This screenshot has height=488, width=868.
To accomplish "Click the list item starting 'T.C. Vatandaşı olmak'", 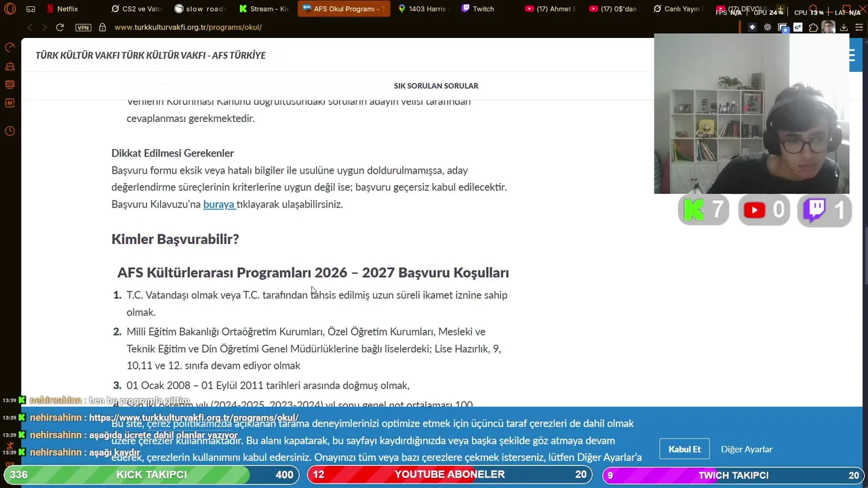I will pyautogui.click(x=317, y=304).
